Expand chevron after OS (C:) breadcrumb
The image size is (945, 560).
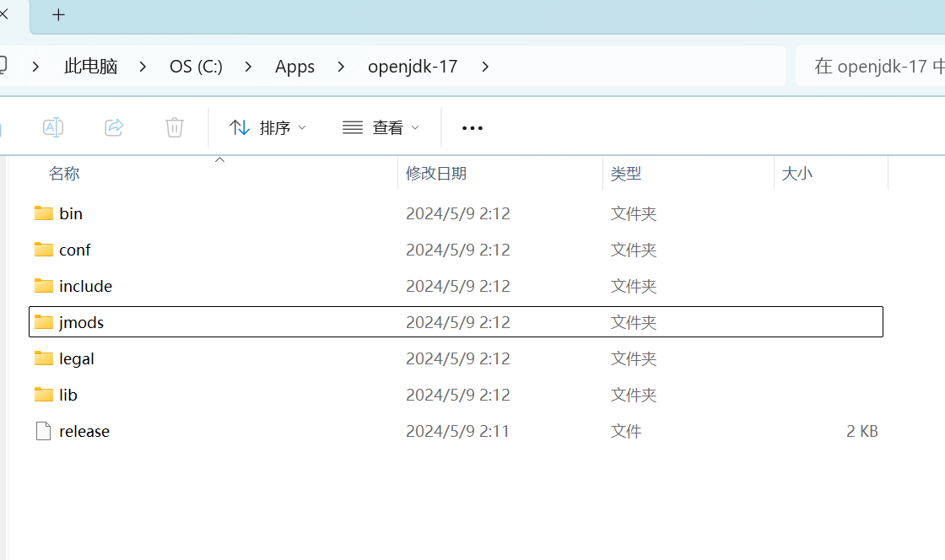pyautogui.click(x=248, y=67)
